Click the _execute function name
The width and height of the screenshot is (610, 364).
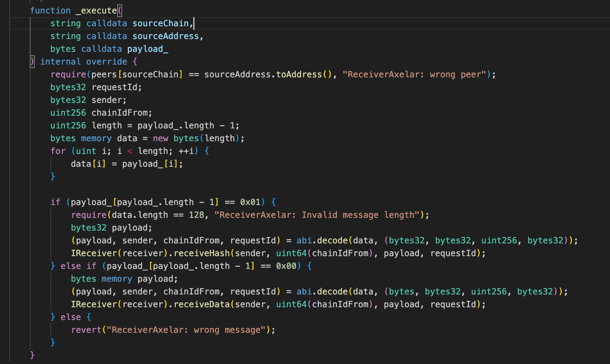96,11
